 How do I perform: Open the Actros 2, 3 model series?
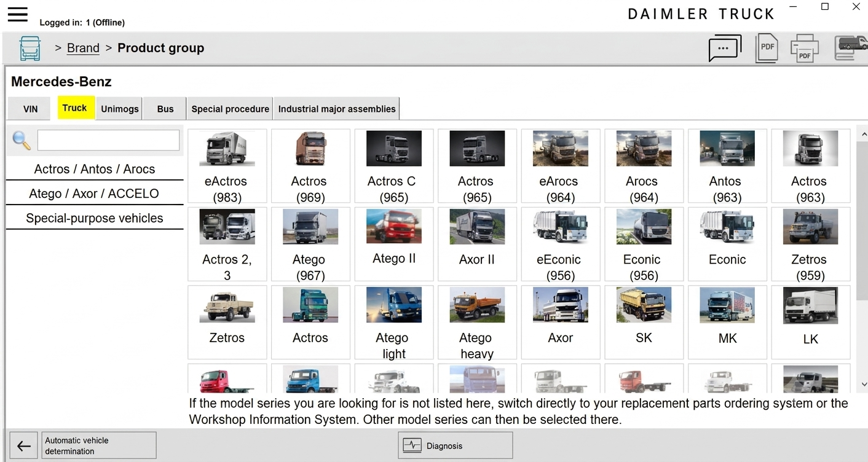point(227,244)
